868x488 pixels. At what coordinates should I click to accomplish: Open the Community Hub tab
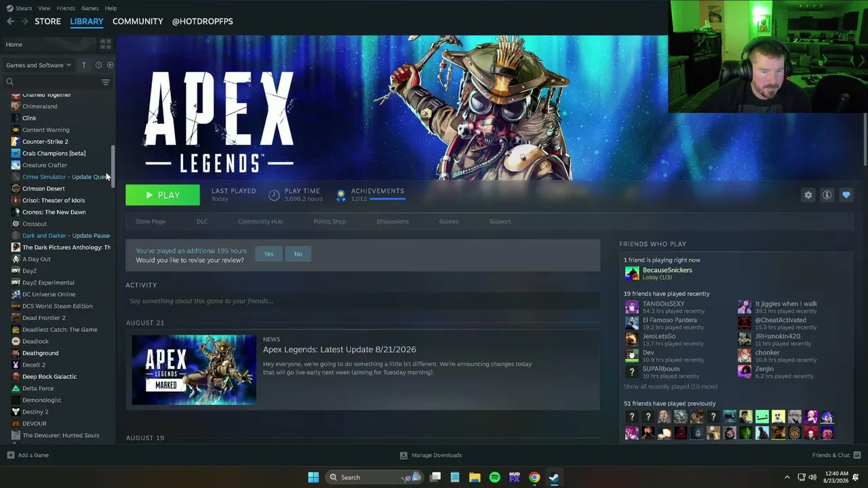(260, 222)
